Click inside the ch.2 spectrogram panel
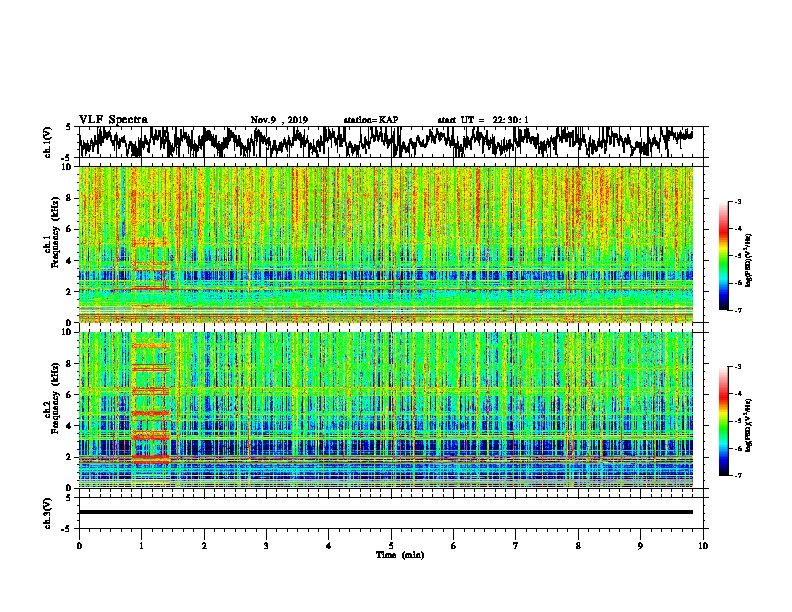Viewport: 792px width, 612px height. coord(386,410)
